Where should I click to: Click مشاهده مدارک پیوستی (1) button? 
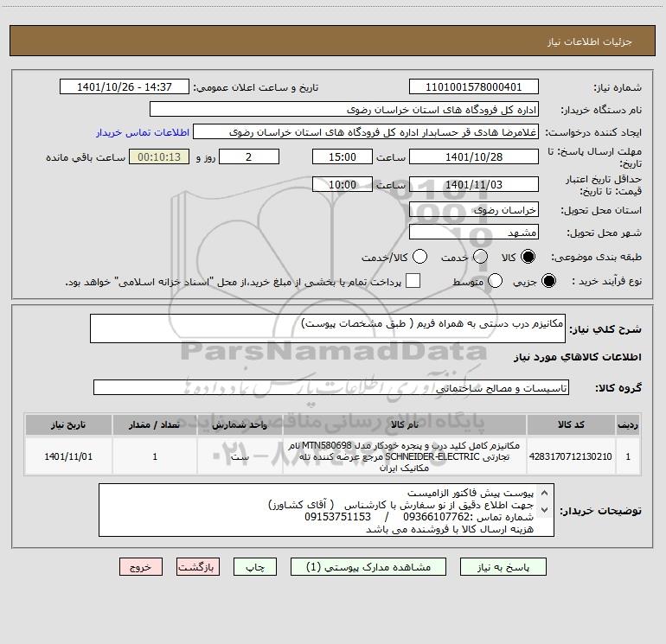368,567
